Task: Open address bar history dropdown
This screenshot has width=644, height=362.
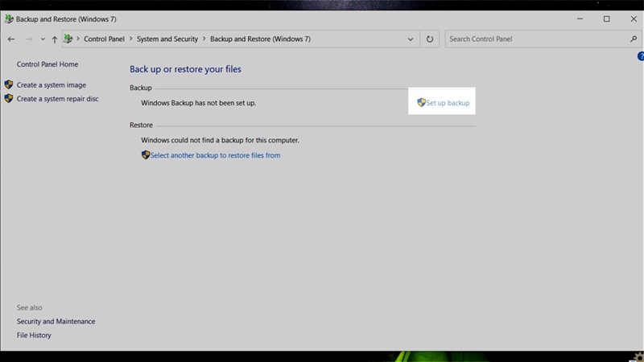Action: tap(411, 39)
